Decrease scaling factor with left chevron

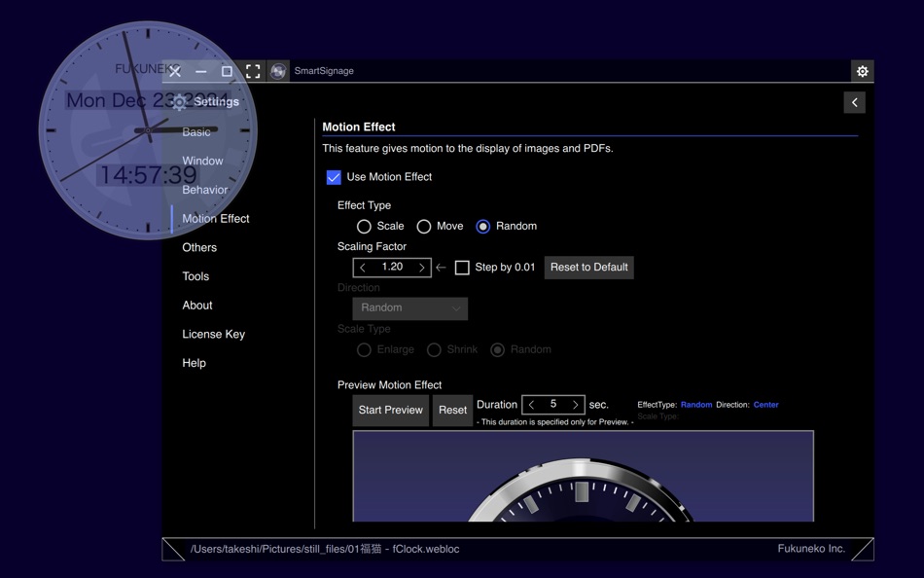pyautogui.click(x=363, y=268)
